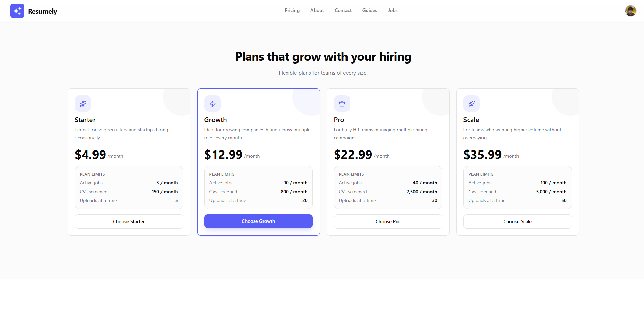Go to the Jobs page
The width and height of the screenshot is (644, 320).
tap(393, 10)
